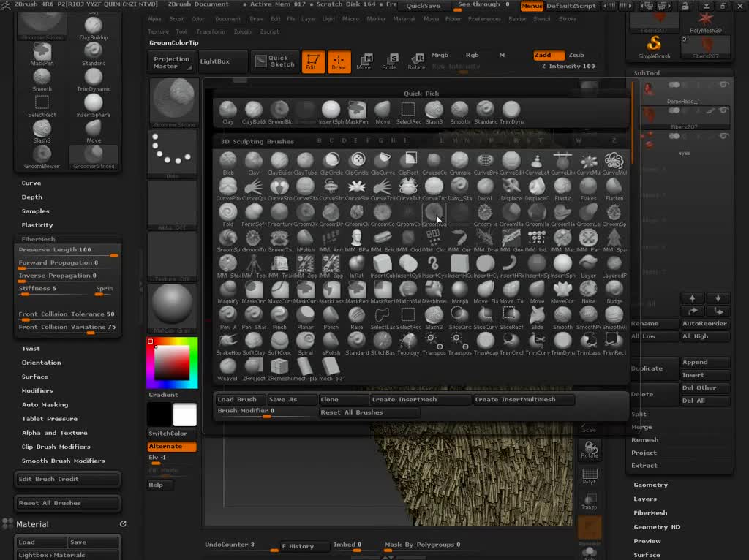Open the Orientation section

tap(42, 363)
